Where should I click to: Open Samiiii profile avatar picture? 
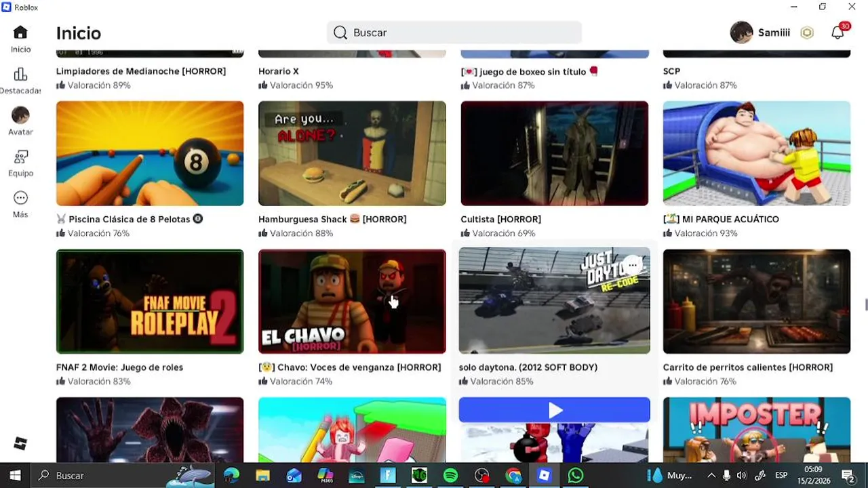[741, 33]
